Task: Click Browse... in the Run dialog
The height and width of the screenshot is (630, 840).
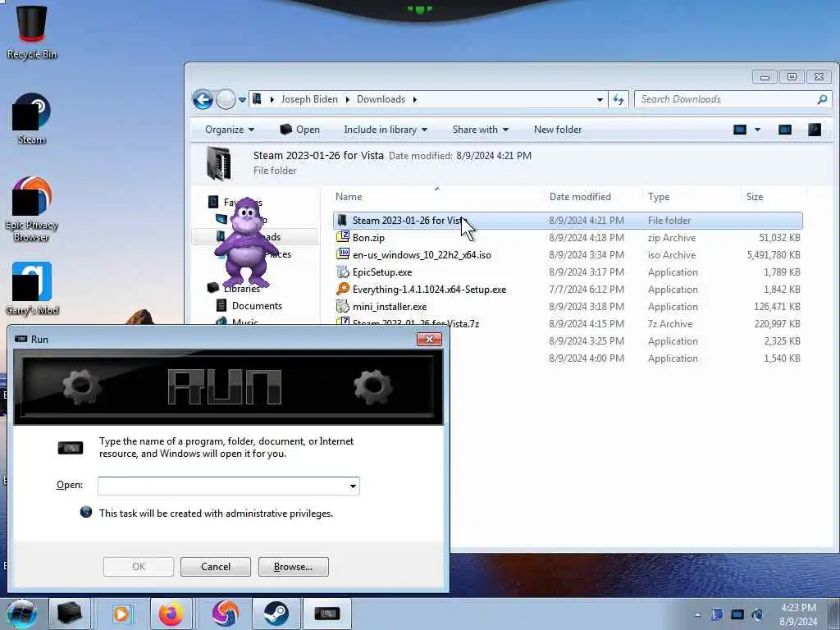Action: click(293, 567)
